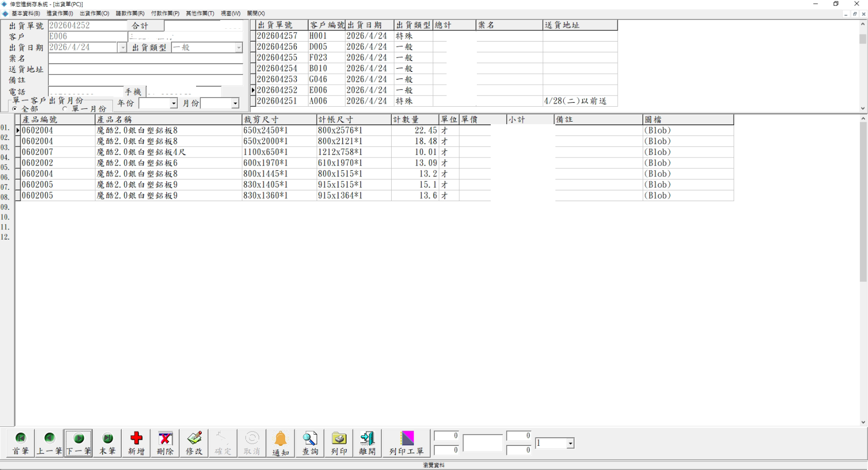This screenshot has width=868, height=470.
Task: Open the 出貨作業(O) menu
Action: [94, 13]
